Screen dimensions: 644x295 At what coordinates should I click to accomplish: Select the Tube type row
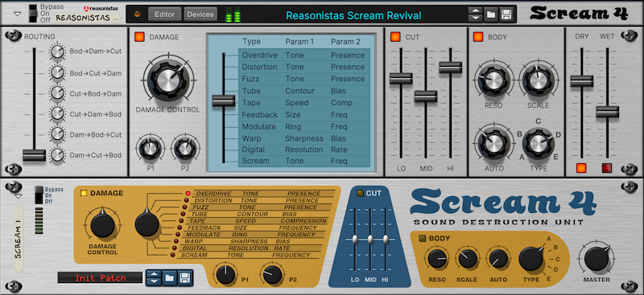[x=304, y=91]
